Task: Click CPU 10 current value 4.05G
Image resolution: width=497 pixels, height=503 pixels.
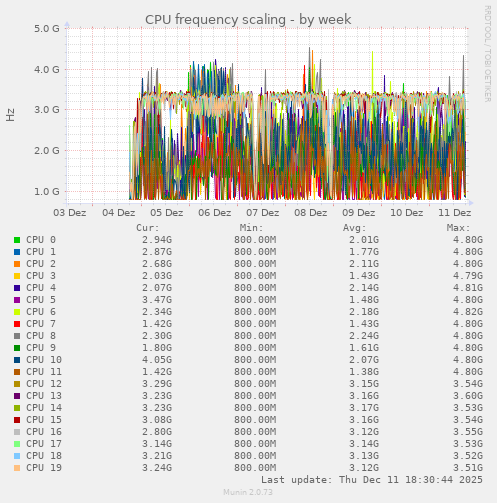Action: tap(157, 360)
